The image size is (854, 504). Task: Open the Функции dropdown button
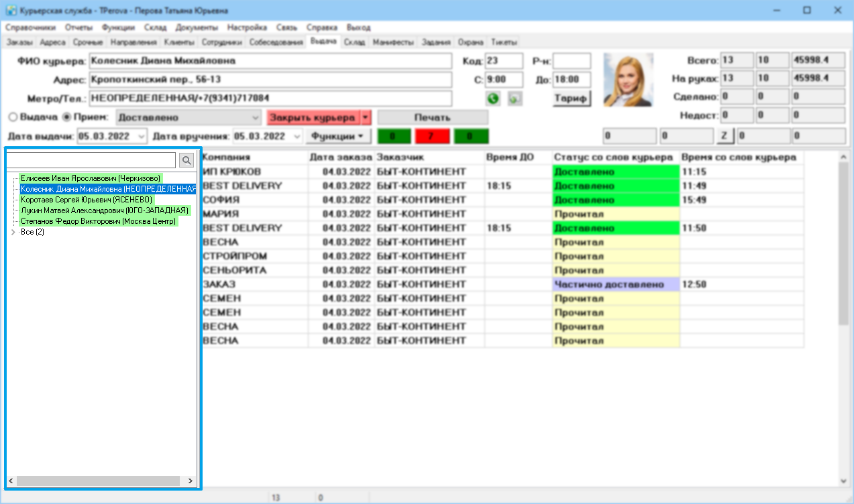coord(339,136)
